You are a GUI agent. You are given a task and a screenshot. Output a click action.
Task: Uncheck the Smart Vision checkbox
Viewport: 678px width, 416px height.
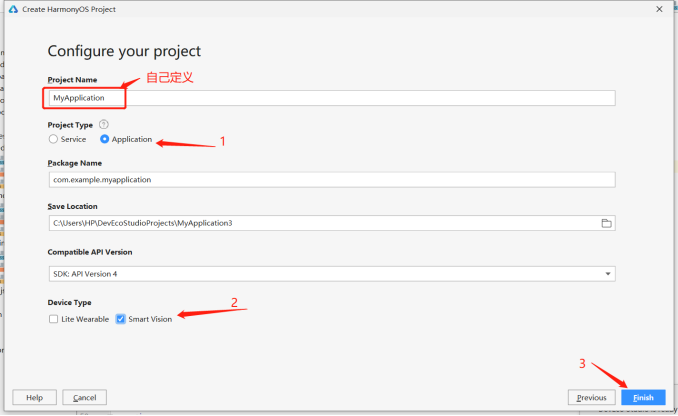[121, 319]
